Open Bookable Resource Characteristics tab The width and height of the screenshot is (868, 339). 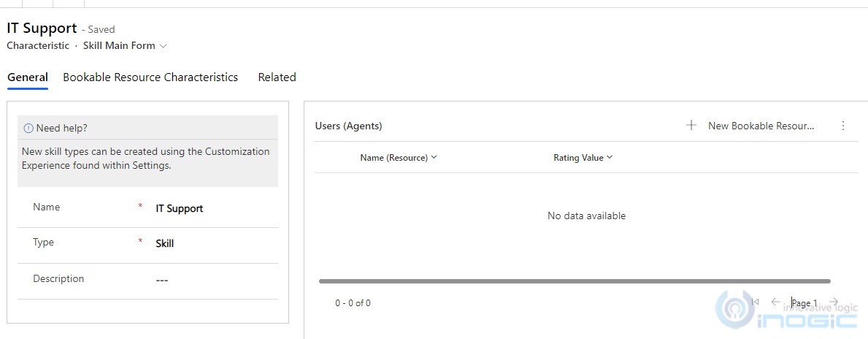click(150, 77)
